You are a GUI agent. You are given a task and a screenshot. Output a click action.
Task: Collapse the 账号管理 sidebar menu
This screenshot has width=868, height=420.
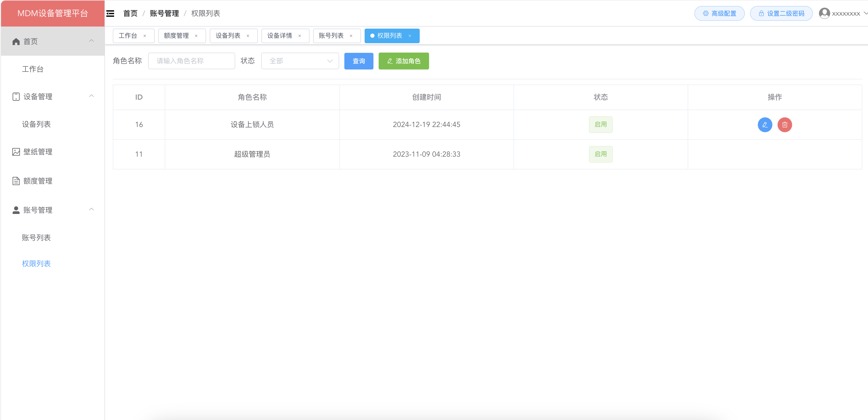click(91, 209)
